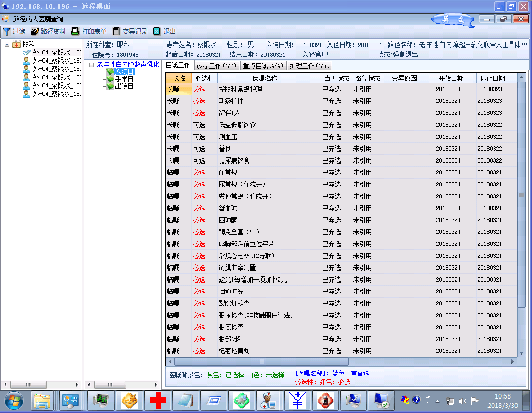Select the 手术日 tree node

[124, 79]
